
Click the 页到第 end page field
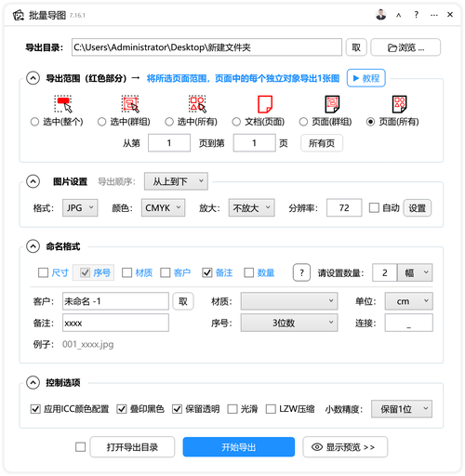tap(255, 143)
